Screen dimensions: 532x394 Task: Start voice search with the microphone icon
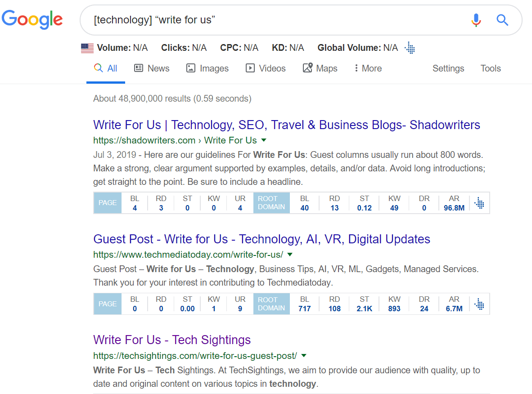pos(476,20)
